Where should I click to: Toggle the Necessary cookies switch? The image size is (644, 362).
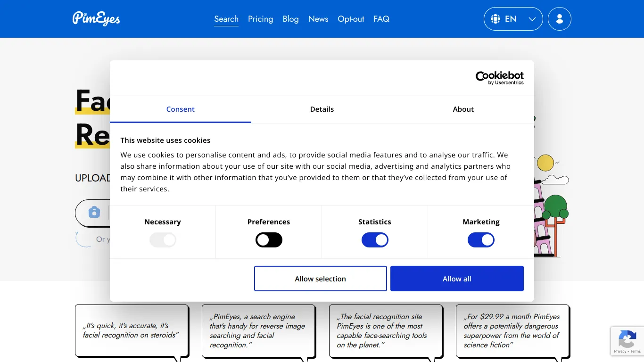coord(163,240)
